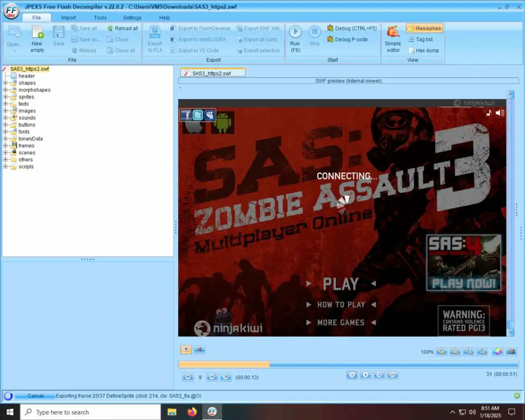525x420 pixels.
Task: Expand the sprites folder
Action: click(5, 97)
